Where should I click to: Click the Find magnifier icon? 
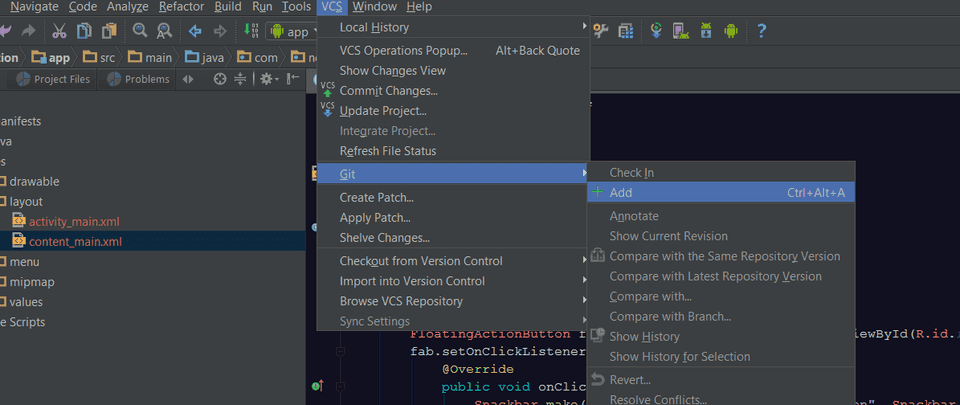pyautogui.click(x=140, y=31)
